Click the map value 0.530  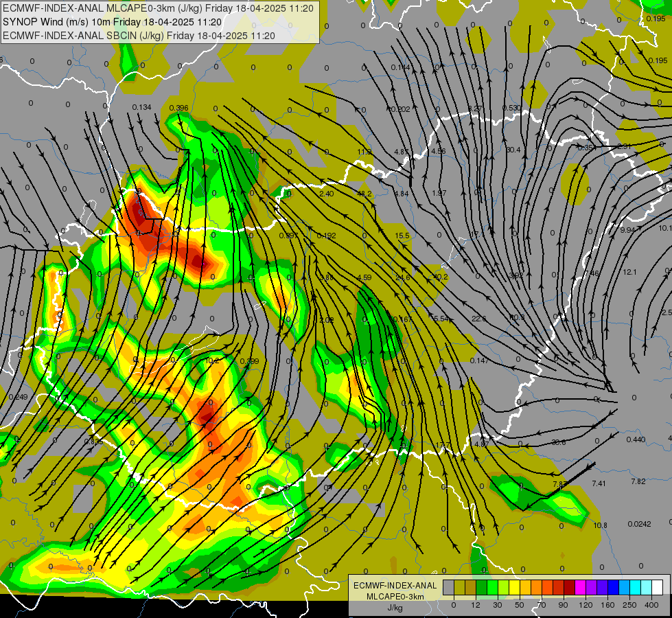[x=511, y=108]
